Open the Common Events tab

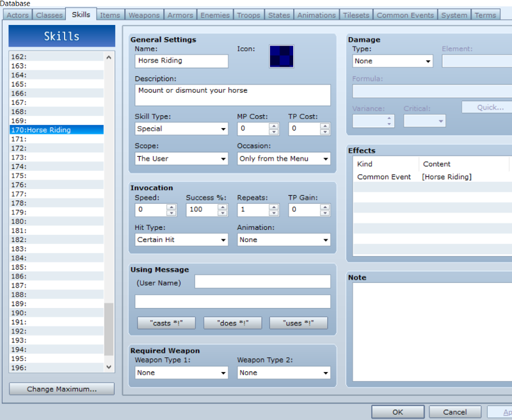(405, 15)
